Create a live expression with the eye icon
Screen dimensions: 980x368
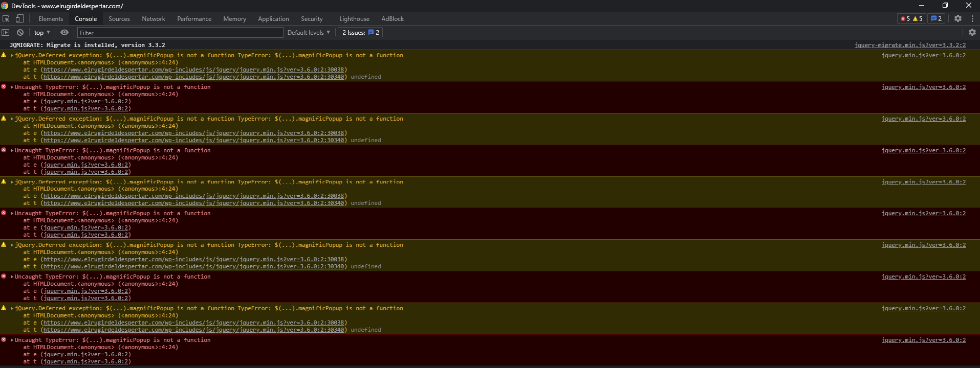64,32
